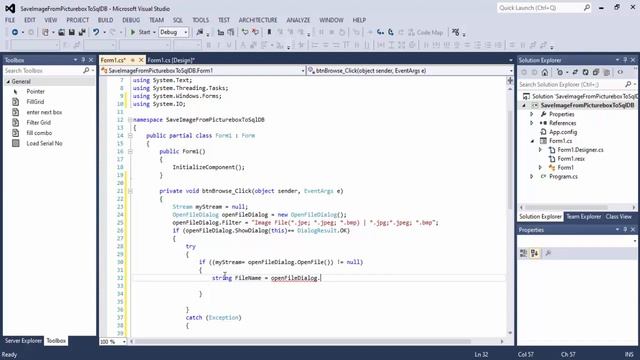Toggle pin on Form1.cs tab

133,60
